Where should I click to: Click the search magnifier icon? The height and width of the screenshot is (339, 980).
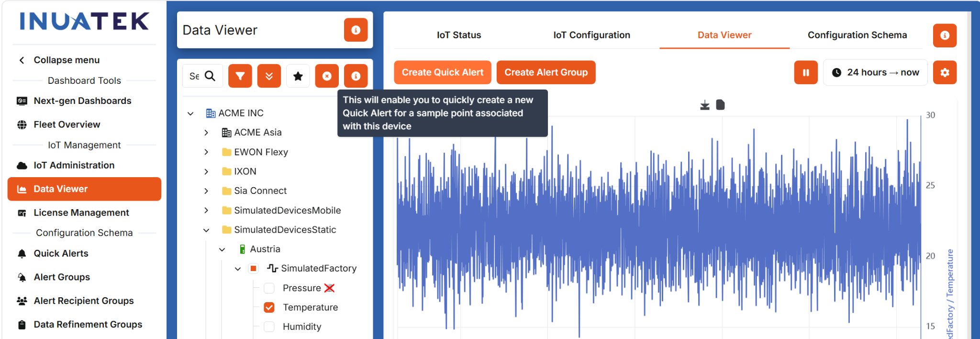pos(210,76)
